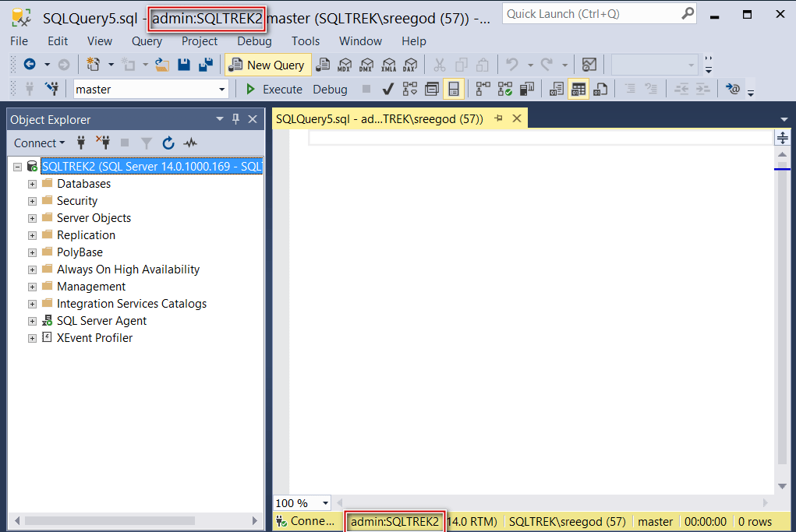This screenshot has height=532, width=796.
Task: Click the New Query button
Action: tap(267, 65)
